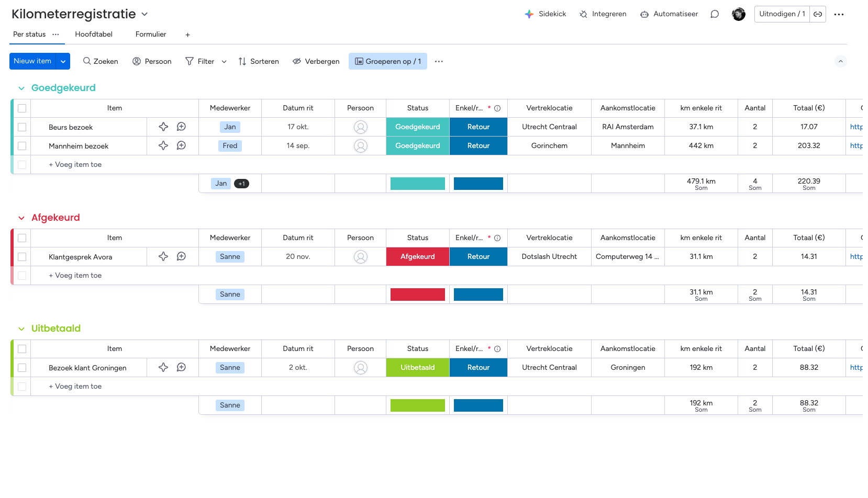Open the info icon in Enkel/r column header
Image resolution: width=868 pixels, height=498 pixels.
497,108
